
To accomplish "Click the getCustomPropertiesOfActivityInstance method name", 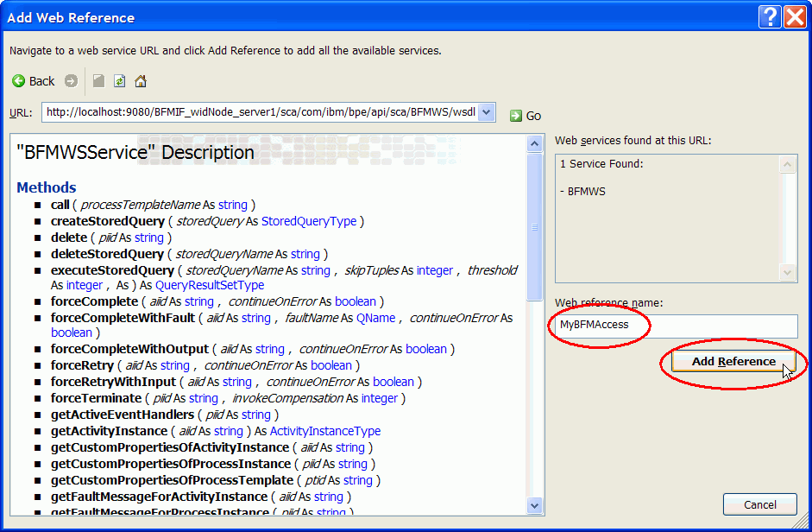I will click(x=170, y=447).
